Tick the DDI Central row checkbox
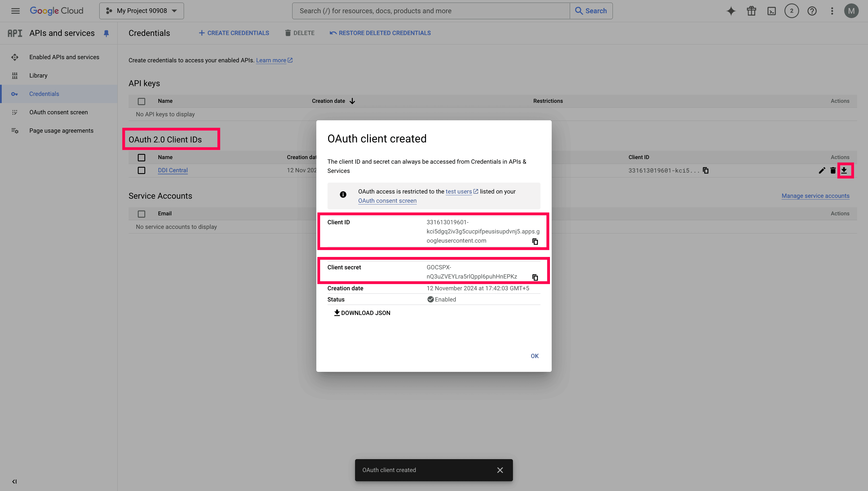The width and height of the screenshot is (868, 491). (142, 170)
